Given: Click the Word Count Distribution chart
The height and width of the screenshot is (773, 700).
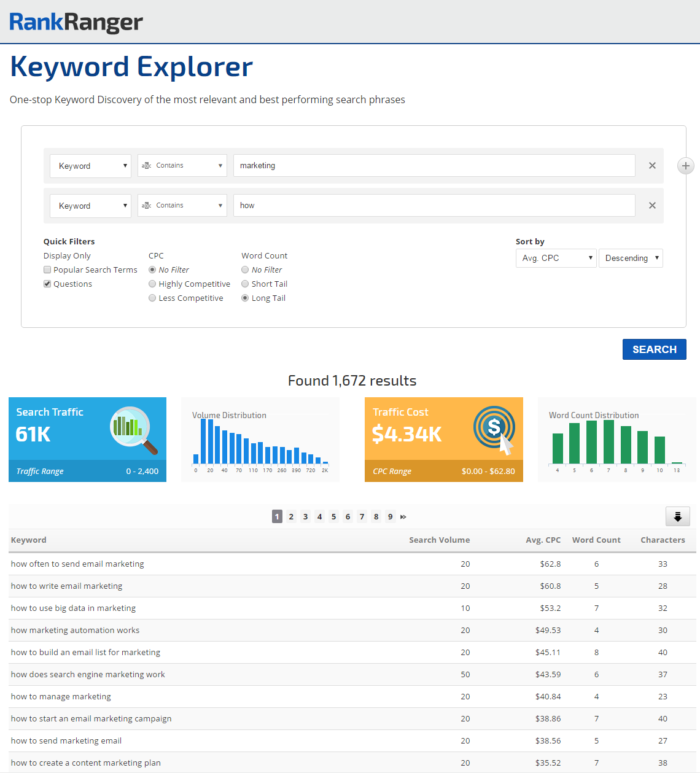Looking at the screenshot, I should pos(616,442).
